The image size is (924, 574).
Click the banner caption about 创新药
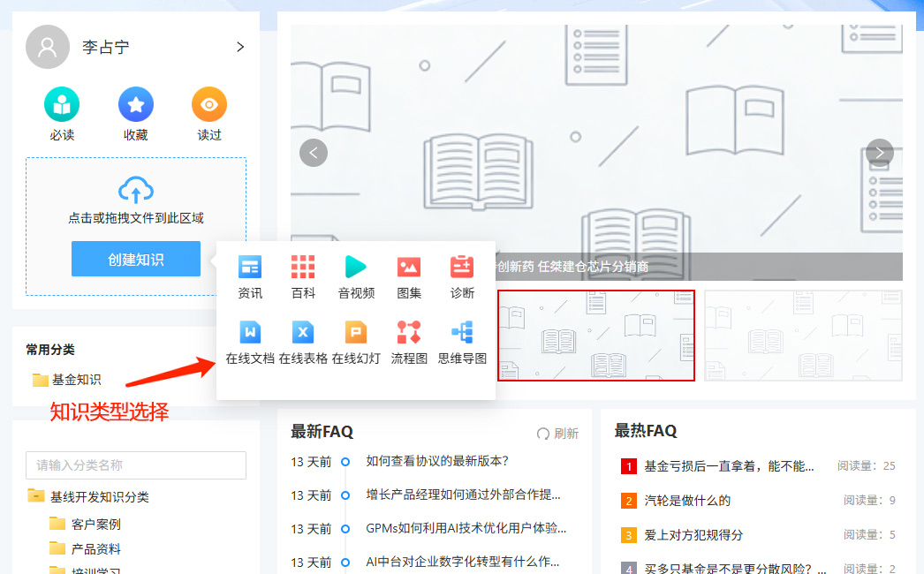coord(572,267)
